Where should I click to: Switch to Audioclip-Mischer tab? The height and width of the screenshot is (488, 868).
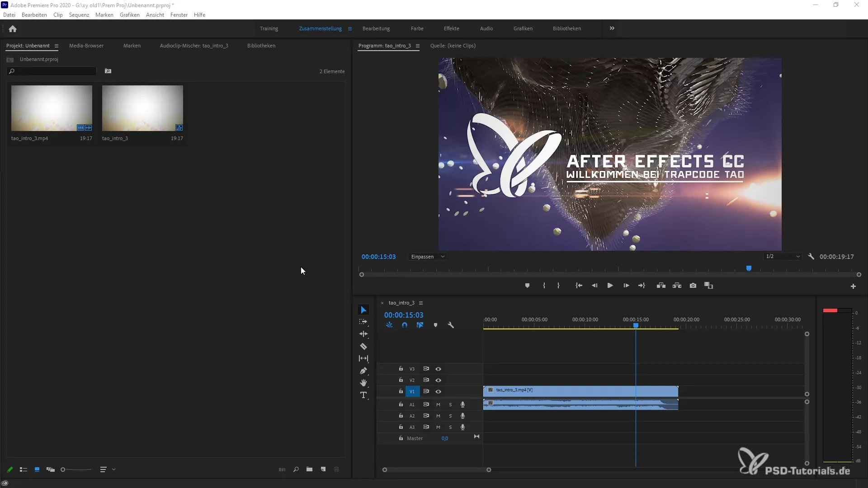194,46
